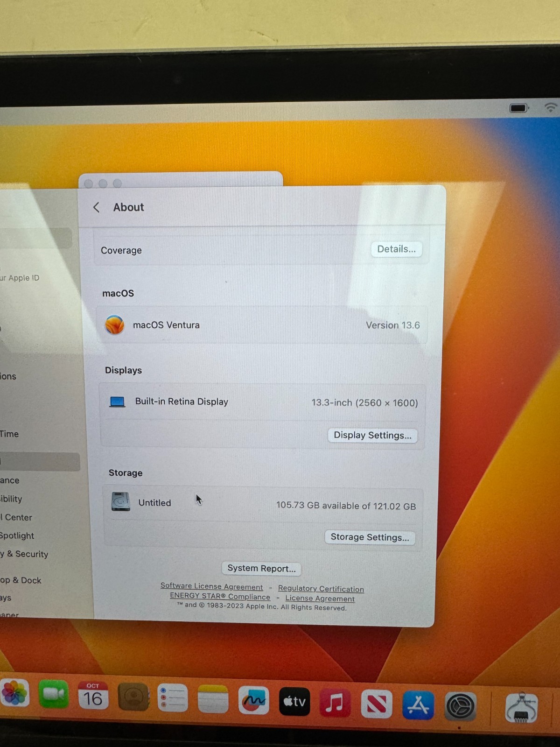Viewport: 560px width, 747px height.
Task: Launch Freeform from the Dock
Action: pos(253,701)
